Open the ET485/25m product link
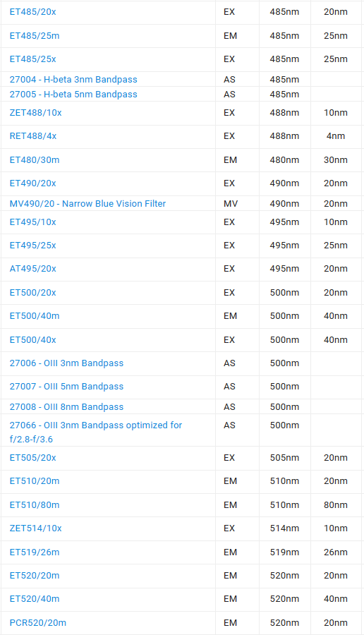This screenshot has width=364, height=635. pyautogui.click(x=35, y=36)
